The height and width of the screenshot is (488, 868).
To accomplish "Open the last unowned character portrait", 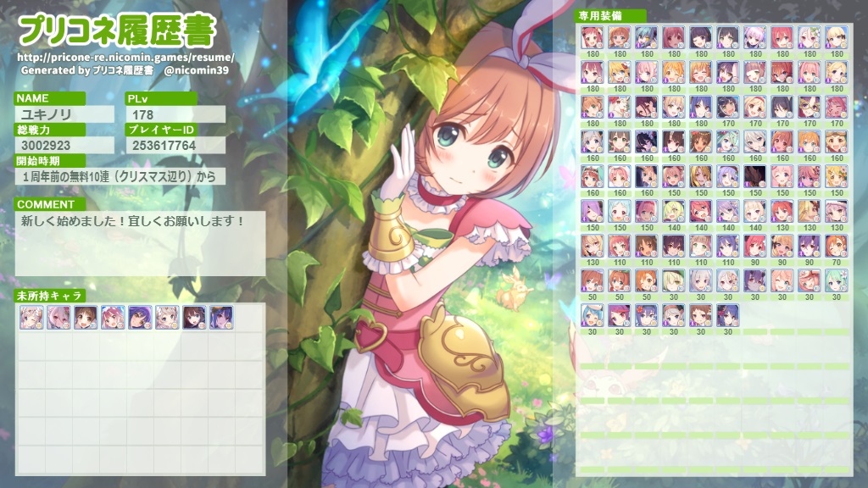I will coord(219,317).
